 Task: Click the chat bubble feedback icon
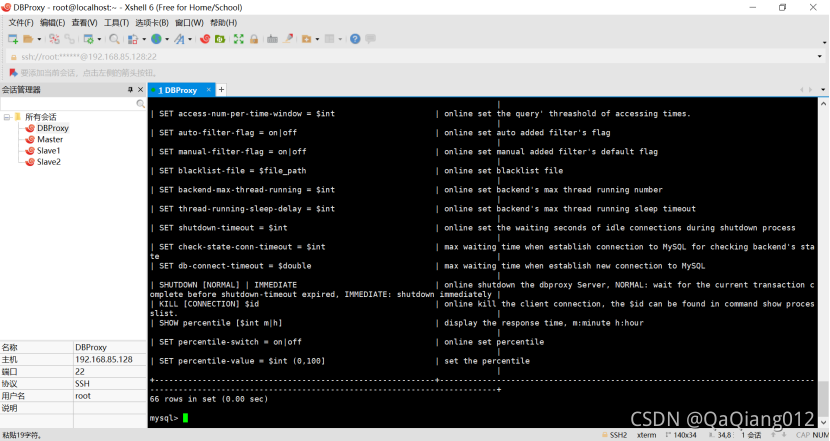371,39
